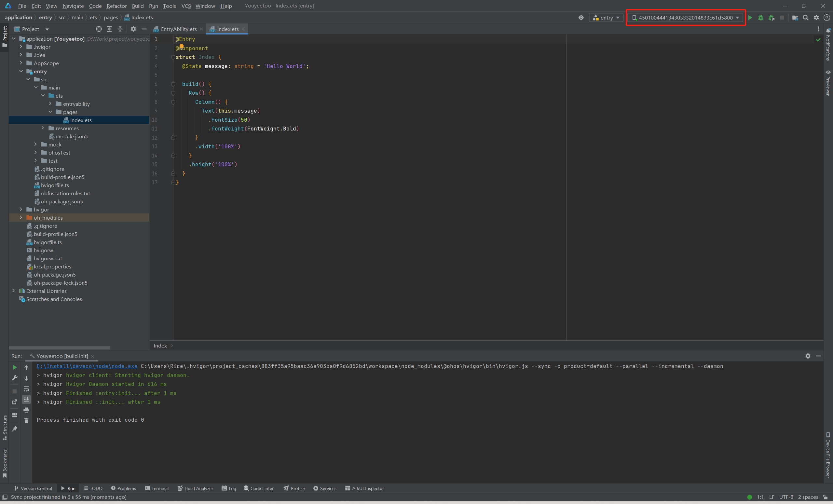This screenshot has height=504, width=833.
Task: Open IDE settings gear in top toolbar
Action: click(x=816, y=18)
